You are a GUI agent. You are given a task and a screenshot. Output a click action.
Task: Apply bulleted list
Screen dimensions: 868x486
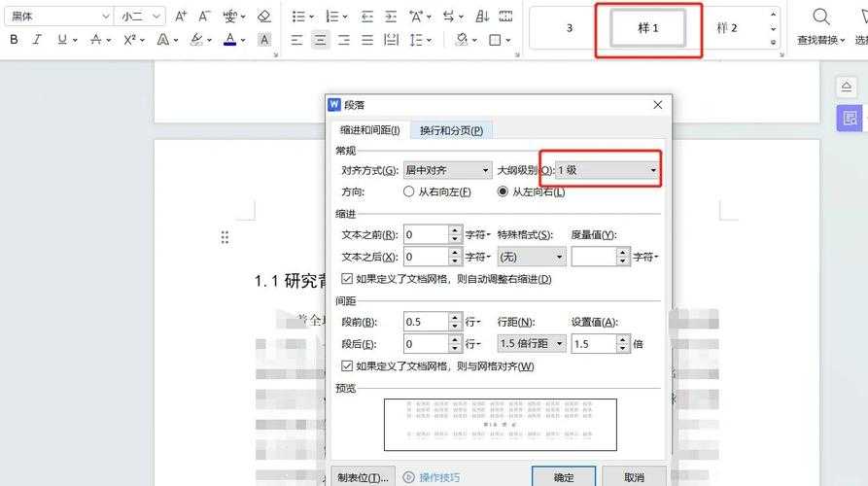click(298, 17)
